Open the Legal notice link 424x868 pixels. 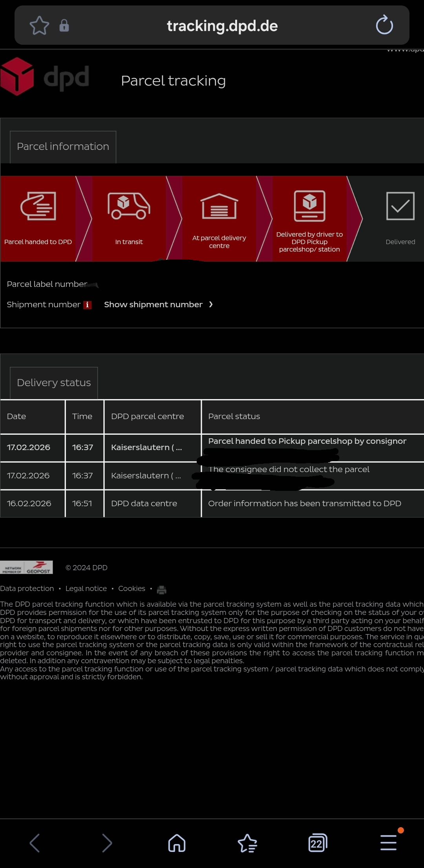86,589
